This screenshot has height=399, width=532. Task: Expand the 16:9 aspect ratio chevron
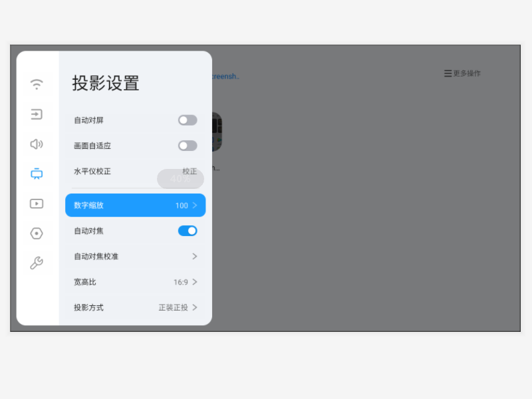click(194, 282)
